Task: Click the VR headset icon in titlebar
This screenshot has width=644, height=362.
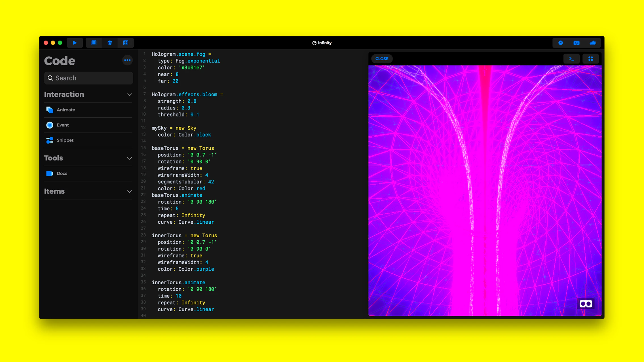Action: pos(577,43)
